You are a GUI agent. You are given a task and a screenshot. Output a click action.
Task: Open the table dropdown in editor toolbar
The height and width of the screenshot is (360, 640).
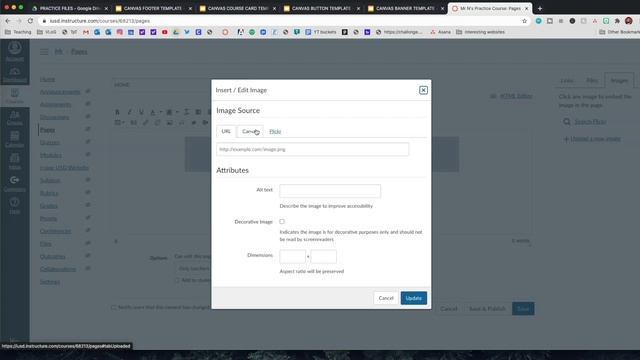(x=119, y=122)
